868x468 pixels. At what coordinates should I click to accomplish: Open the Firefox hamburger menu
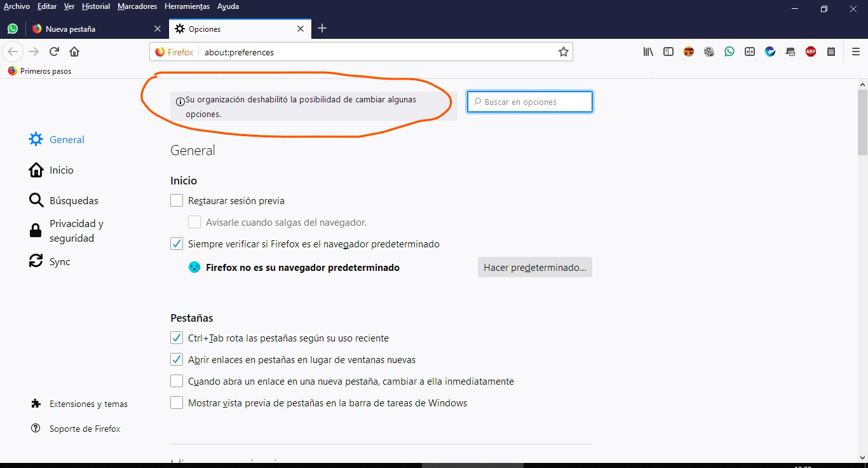pos(856,52)
